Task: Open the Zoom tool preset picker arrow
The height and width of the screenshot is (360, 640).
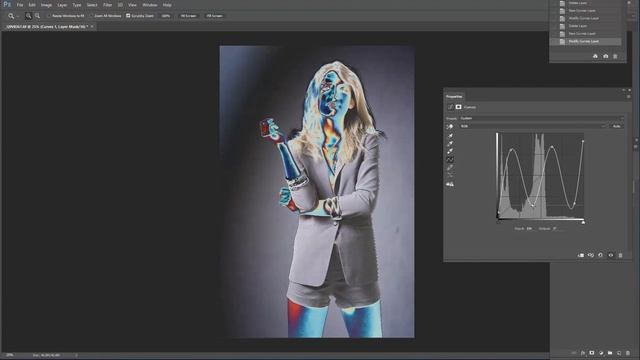Action: tap(18, 16)
